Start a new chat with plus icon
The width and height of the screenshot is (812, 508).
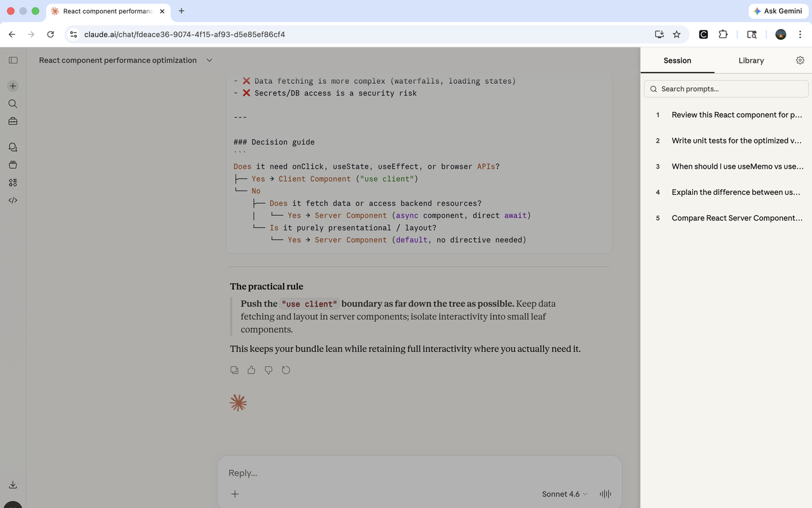pyautogui.click(x=13, y=86)
